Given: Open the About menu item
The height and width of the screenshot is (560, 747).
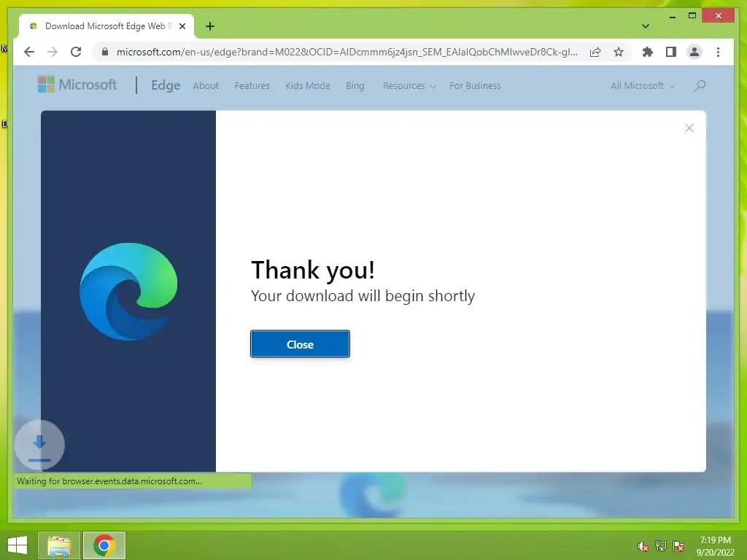Looking at the screenshot, I should click(x=206, y=86).
